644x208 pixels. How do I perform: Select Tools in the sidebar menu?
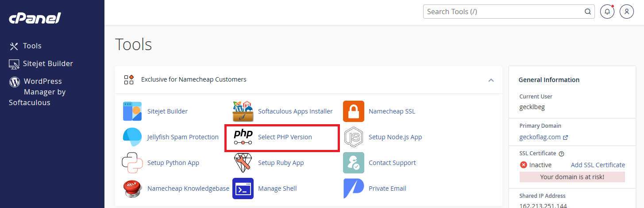pyautogui.click(x=32, y=46)
